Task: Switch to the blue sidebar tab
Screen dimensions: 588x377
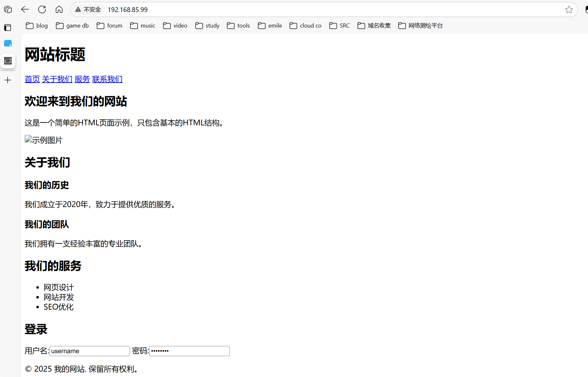Action: [x=8, y=43]
